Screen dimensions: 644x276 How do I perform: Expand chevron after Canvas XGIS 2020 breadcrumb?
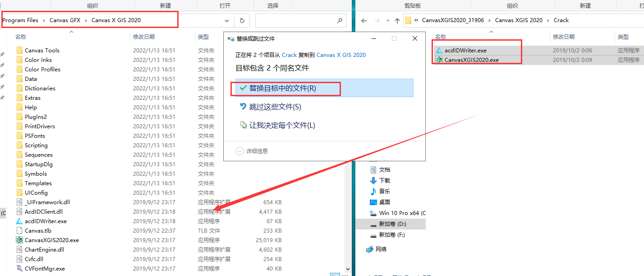548,20
